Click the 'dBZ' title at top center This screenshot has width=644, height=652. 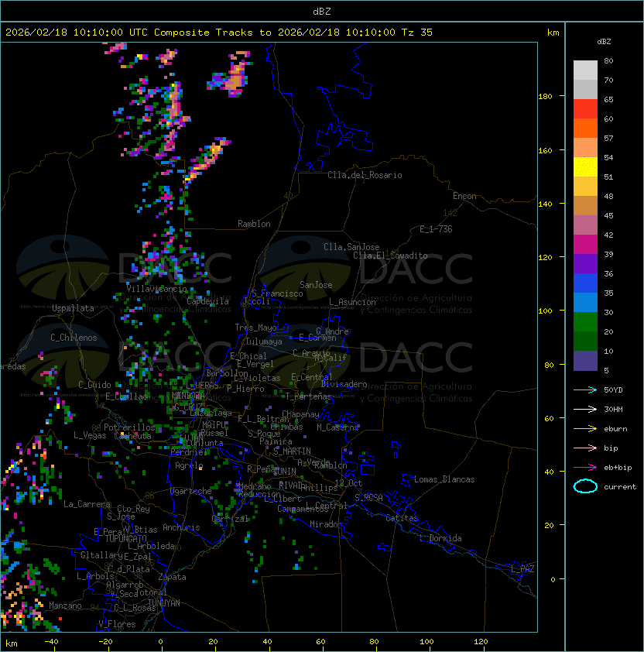pyautogui.click(x=322, y=11)
